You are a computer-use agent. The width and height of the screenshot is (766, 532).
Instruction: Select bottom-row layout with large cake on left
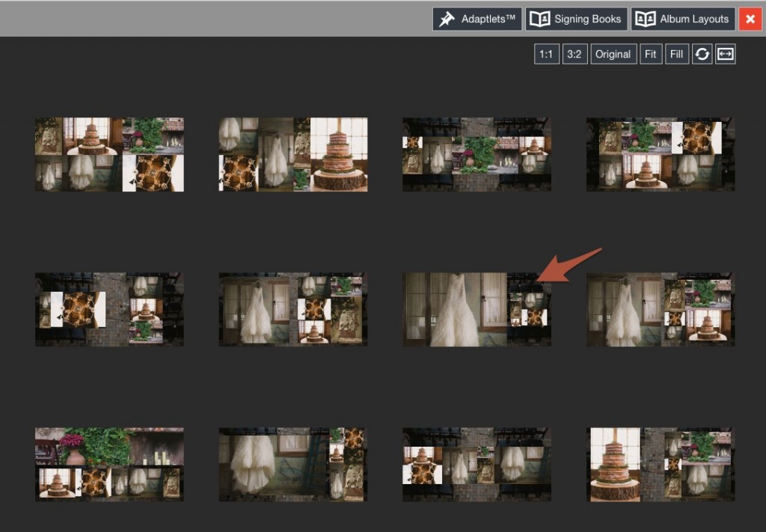tap(661, 465)
